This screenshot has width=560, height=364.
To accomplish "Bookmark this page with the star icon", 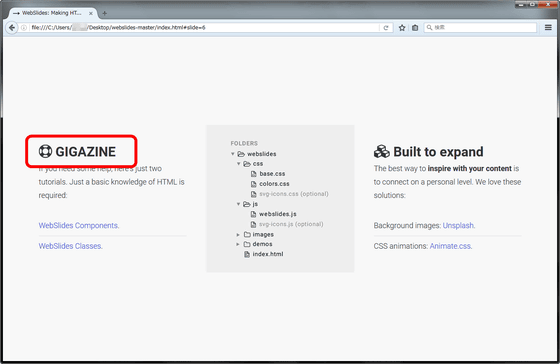I will [x=402, y=28].
